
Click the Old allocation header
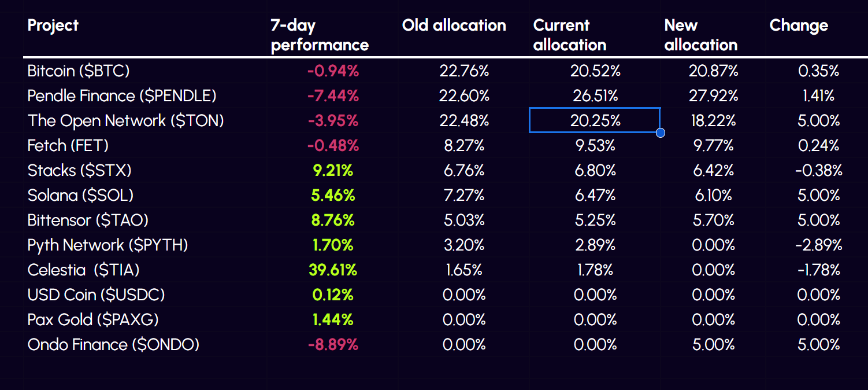(454, 25)
